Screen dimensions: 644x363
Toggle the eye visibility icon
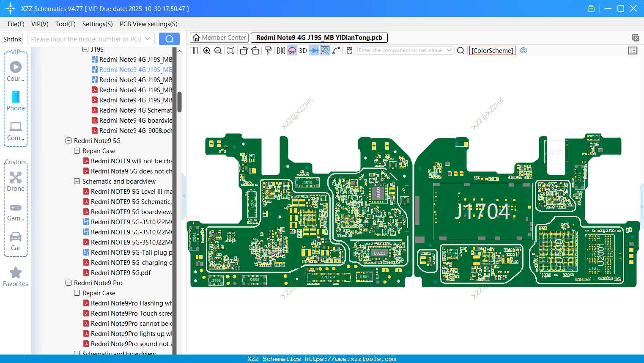point(523,50)
